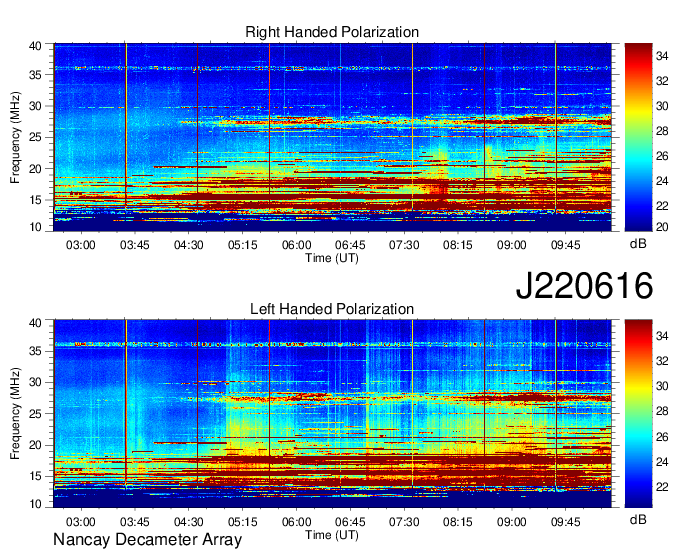Click the 24 dB mark on the right-handed color bar
This screenshot has width=680, height=552.
[662, 181]
